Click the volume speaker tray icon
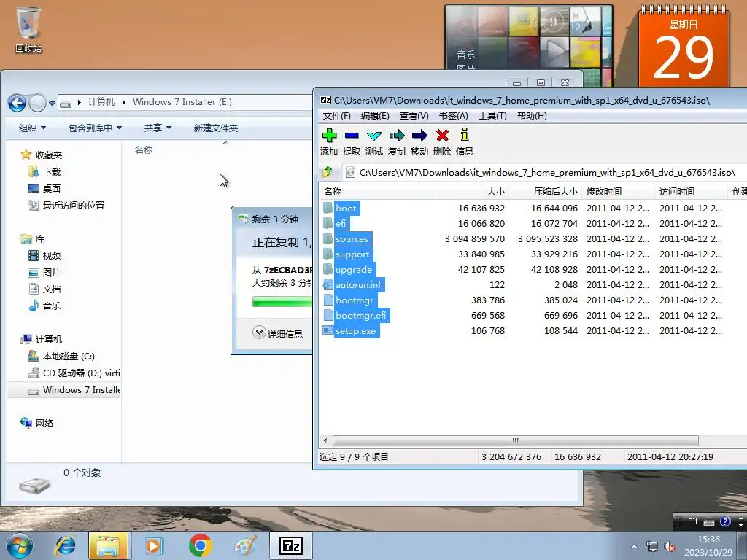This screenshot has width=747, height=560. 670,547
